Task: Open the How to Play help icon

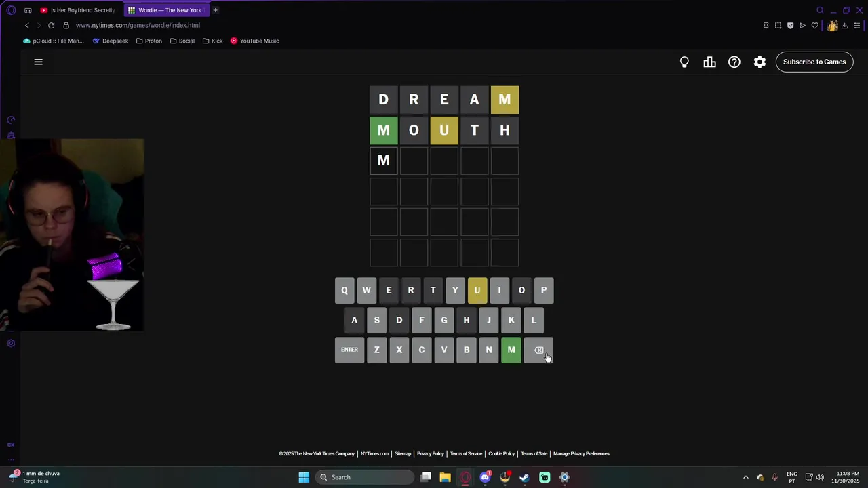Action: pos(734,62)
